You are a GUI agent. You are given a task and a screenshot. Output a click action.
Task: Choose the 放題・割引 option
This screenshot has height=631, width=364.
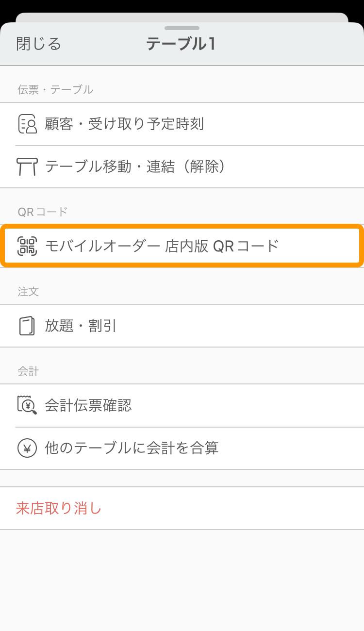(182, 326)
